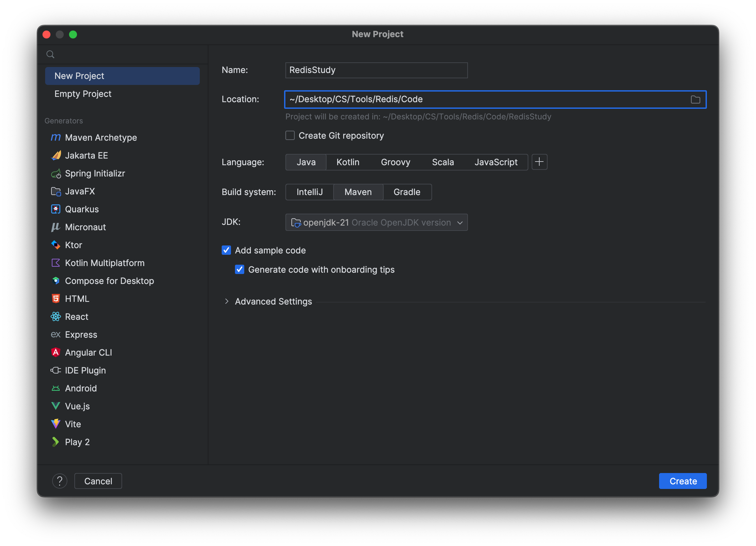Pick the Angular CLI generator icon
Screen dimensions: 756x546
[x=56, y=353]
